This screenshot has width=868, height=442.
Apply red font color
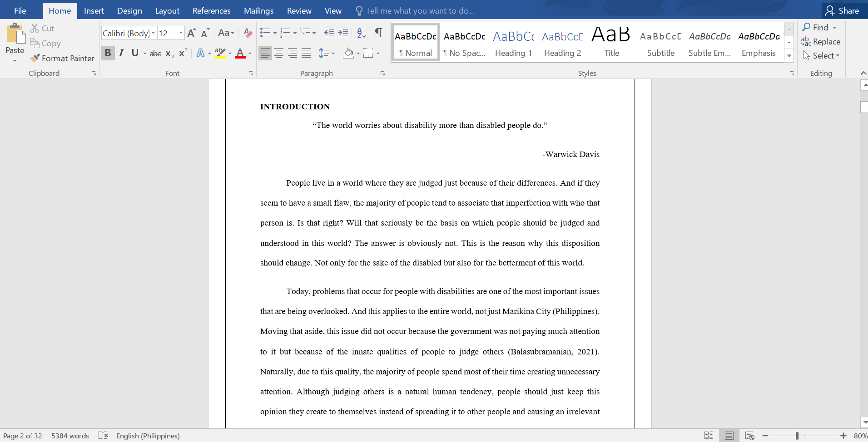point(240,53)
